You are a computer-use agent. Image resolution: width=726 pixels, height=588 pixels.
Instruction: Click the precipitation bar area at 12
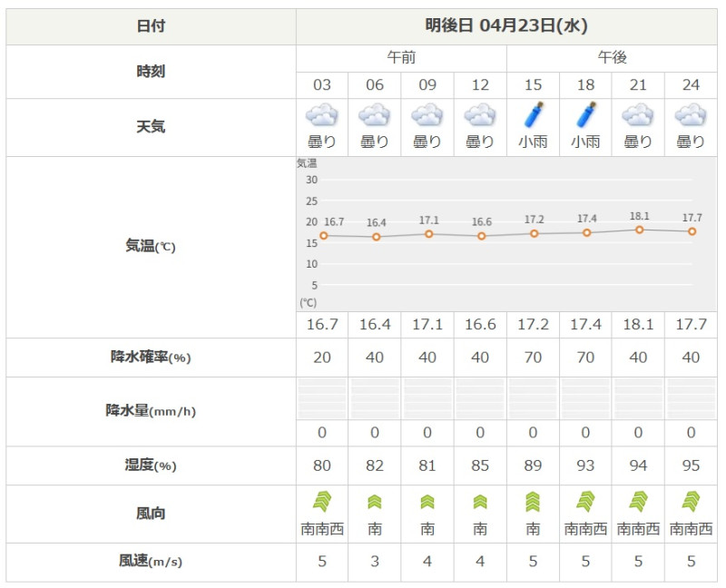pos(480,398)
